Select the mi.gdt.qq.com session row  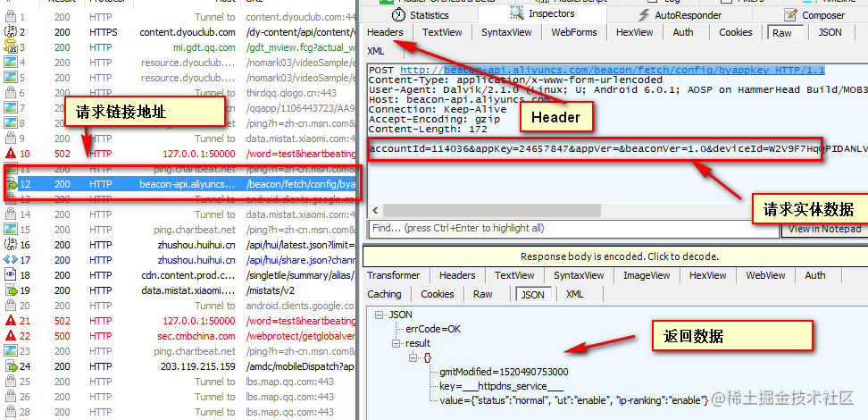[x=179, y=47]
